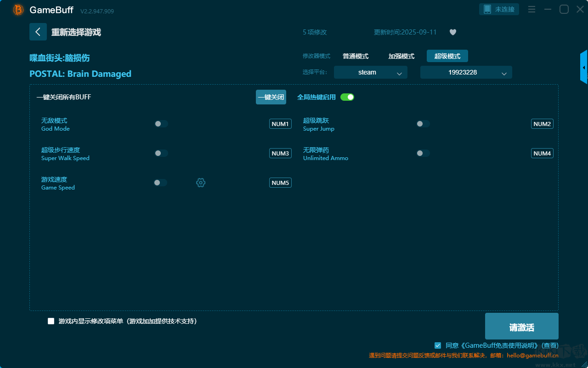The height and width of the screenshot is (368, 588).
Task: Expand the blue side panel arrow
Action: [x=583, y=68]
